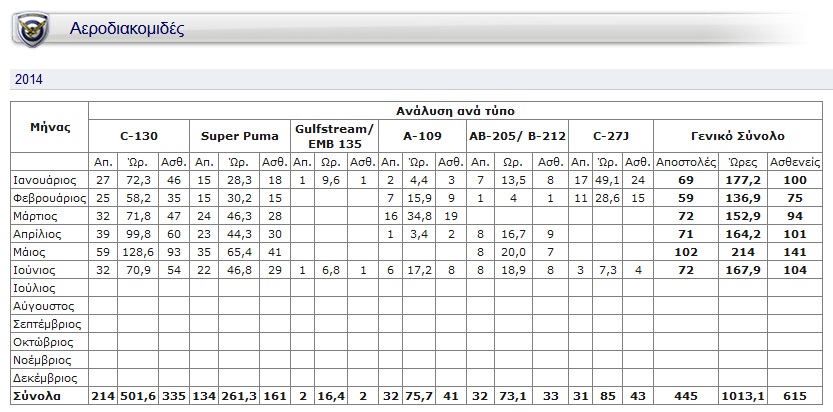Select the C-130 column group header
Screen dimensions: 833x412
(x=138, y=135)
